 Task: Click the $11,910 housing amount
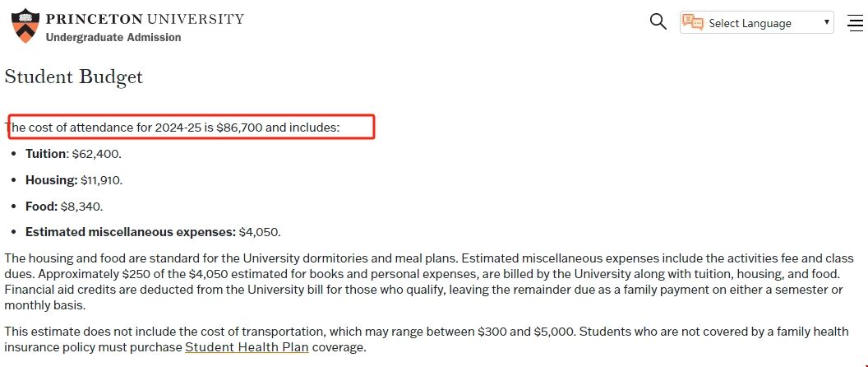point(101,180)
